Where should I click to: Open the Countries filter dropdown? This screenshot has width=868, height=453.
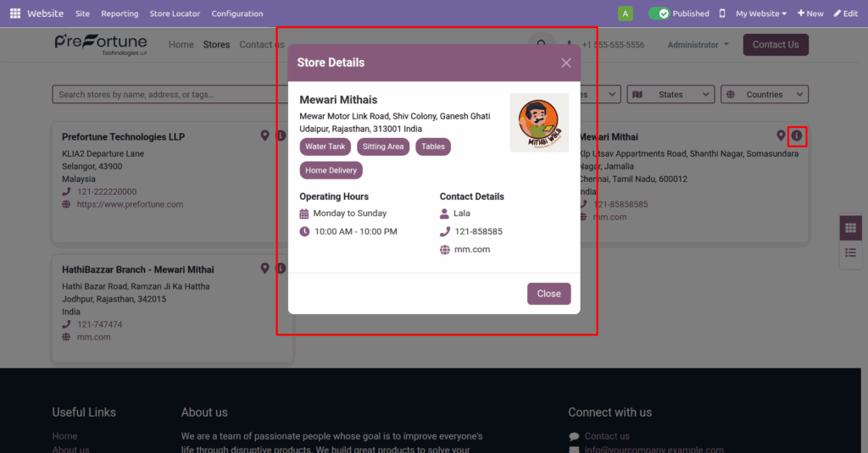pos(764,95)
